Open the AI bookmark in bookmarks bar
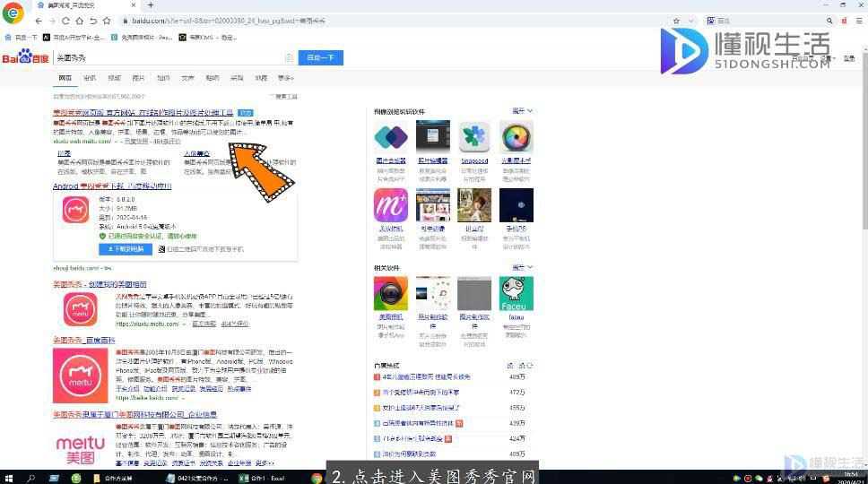868x484 pixels. tap(73, 38)
